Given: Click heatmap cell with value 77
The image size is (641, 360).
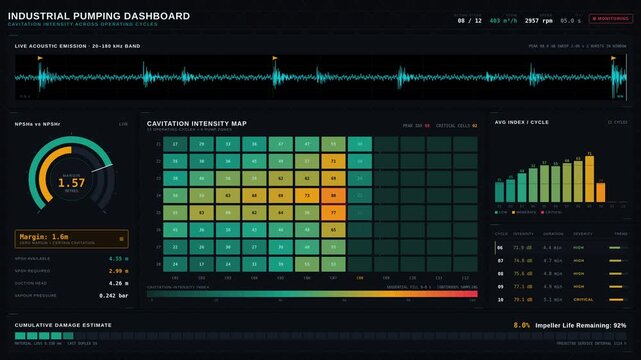Looking at the screenshot, I should pyautogui.click(x=333, y=213).
